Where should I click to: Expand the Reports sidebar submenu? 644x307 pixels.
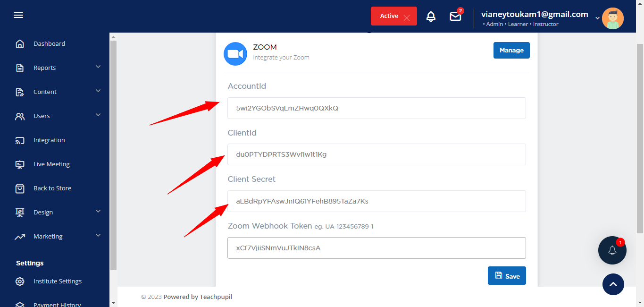coord(98,67)
